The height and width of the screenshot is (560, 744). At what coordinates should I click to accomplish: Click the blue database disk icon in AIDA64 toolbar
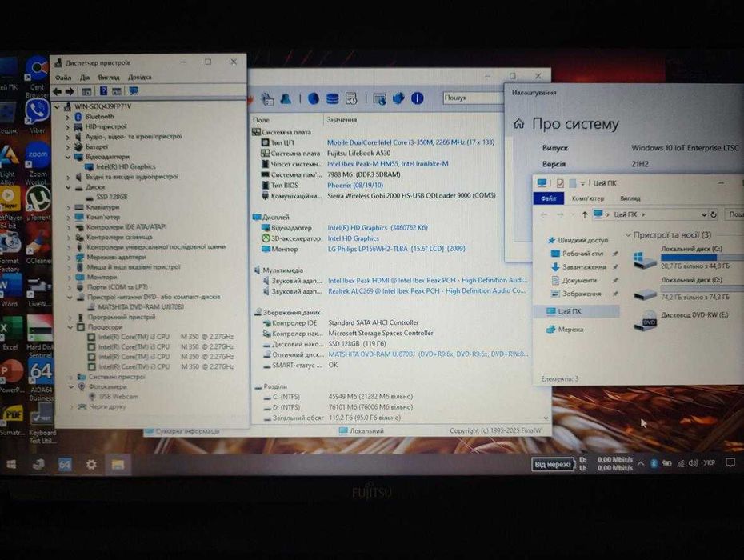[x=332, y=98]
